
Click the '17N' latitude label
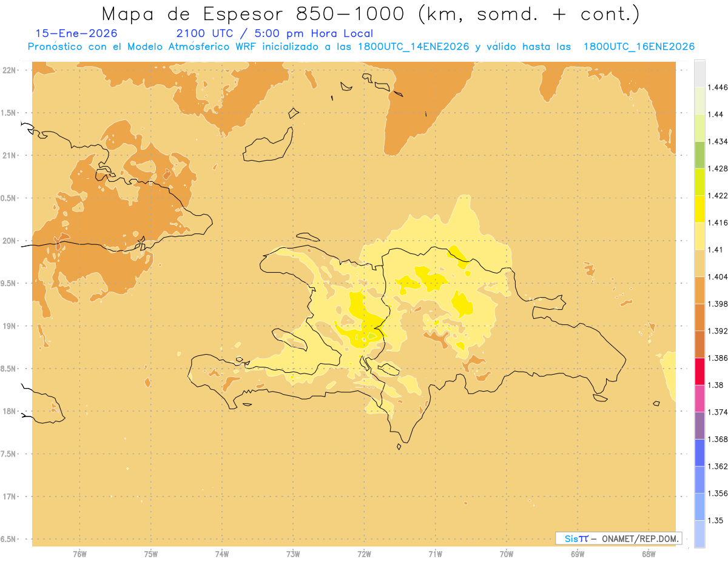(x=10, y=497)
